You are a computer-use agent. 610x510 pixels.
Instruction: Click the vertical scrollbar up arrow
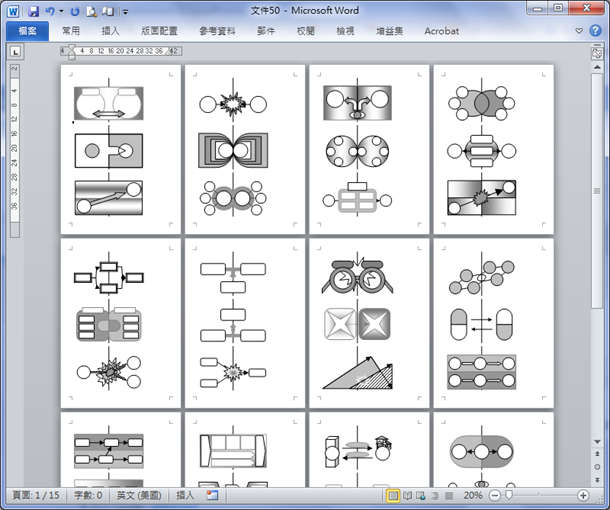pos(597,67)
